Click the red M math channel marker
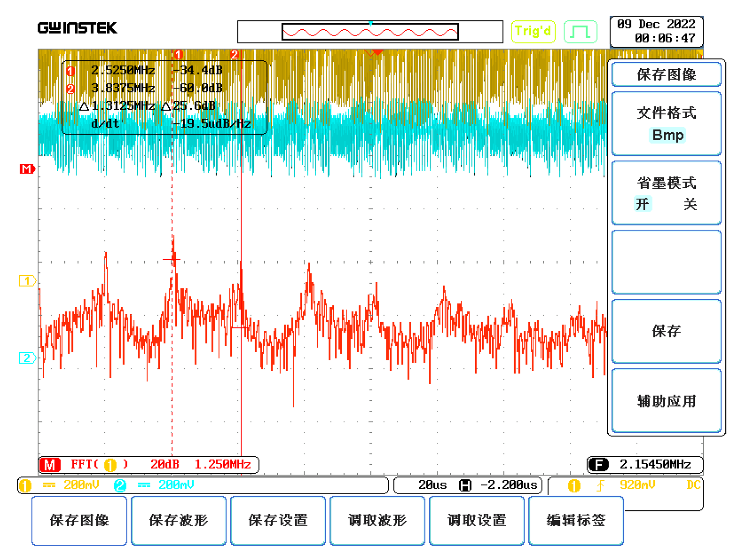 coord(27,169)
